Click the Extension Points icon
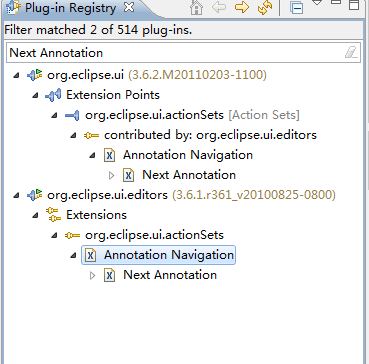 point(53,95)
